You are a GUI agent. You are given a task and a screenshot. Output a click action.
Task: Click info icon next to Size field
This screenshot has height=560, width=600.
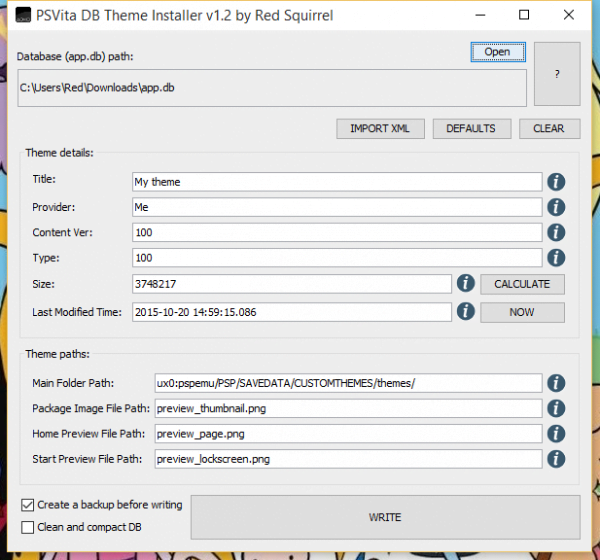tap(466, 284)
